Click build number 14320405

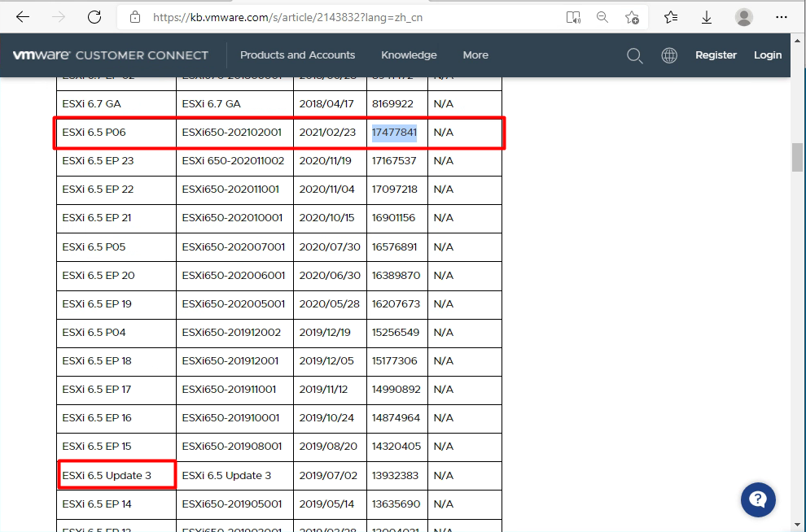(396, 447)
